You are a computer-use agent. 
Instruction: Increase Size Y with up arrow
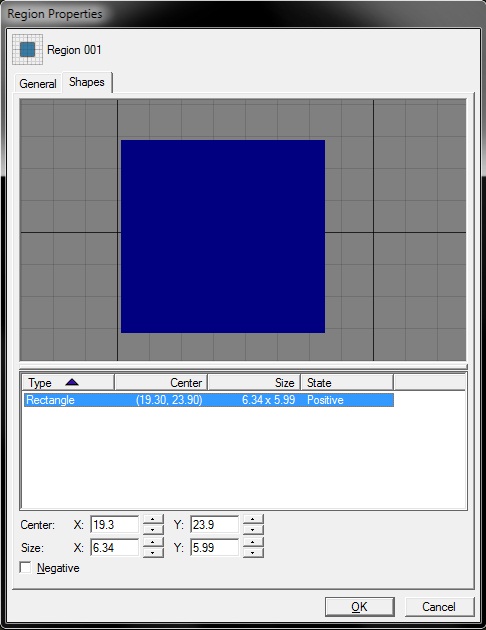(x=253, y=542)
